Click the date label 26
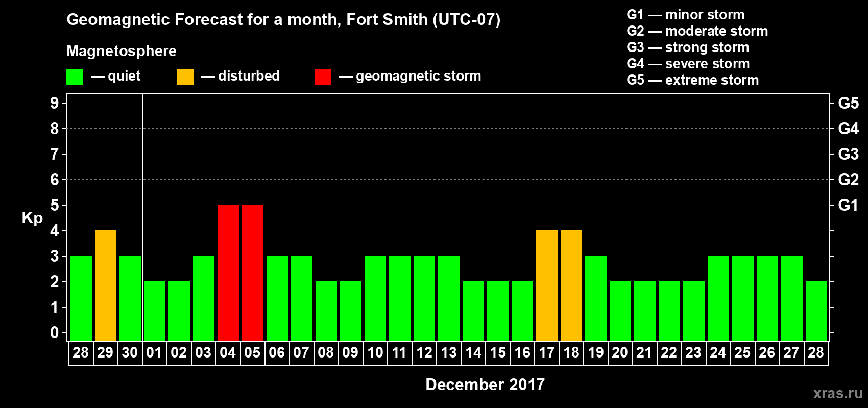Image resolution: width=868 pixels, height=408 pixels. (x=767, y=353)
